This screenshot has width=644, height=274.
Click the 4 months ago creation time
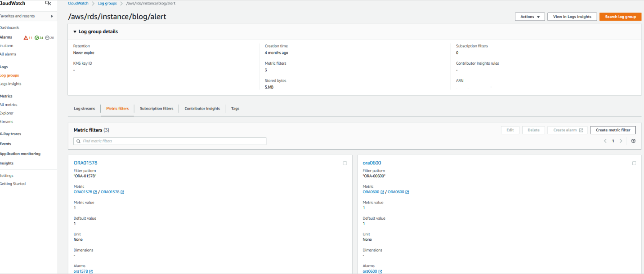(277, 53)
